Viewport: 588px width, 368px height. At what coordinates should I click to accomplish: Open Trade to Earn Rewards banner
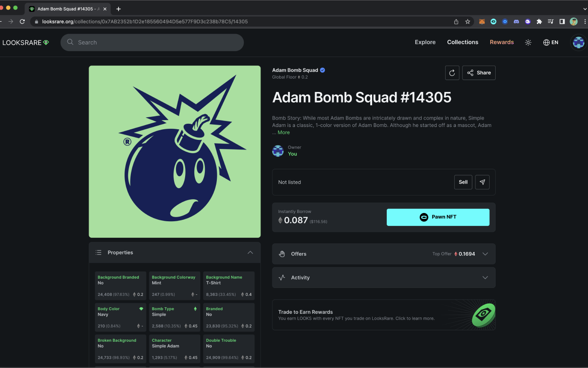pyautogui.click(x=384, y=315)
